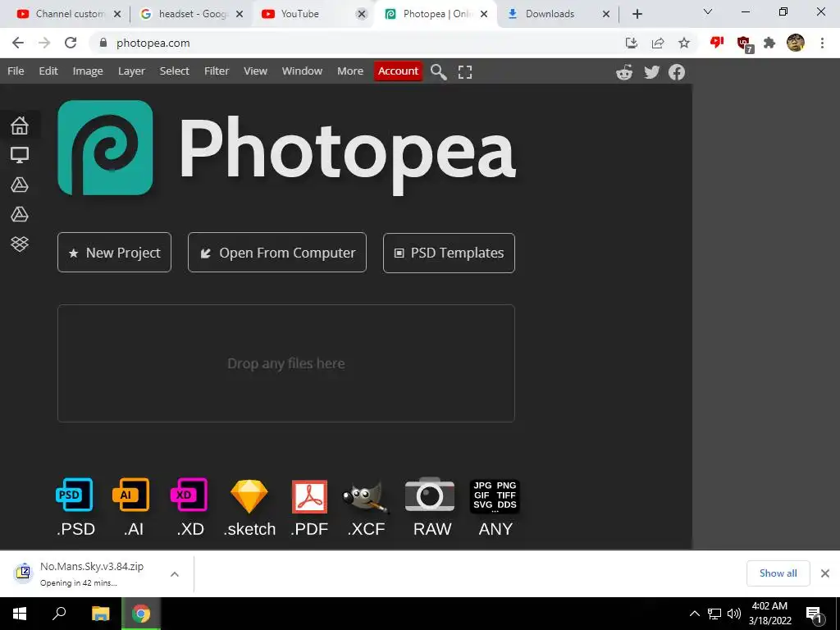
Task: Open the Edit menu
Action: coord(48,71)
